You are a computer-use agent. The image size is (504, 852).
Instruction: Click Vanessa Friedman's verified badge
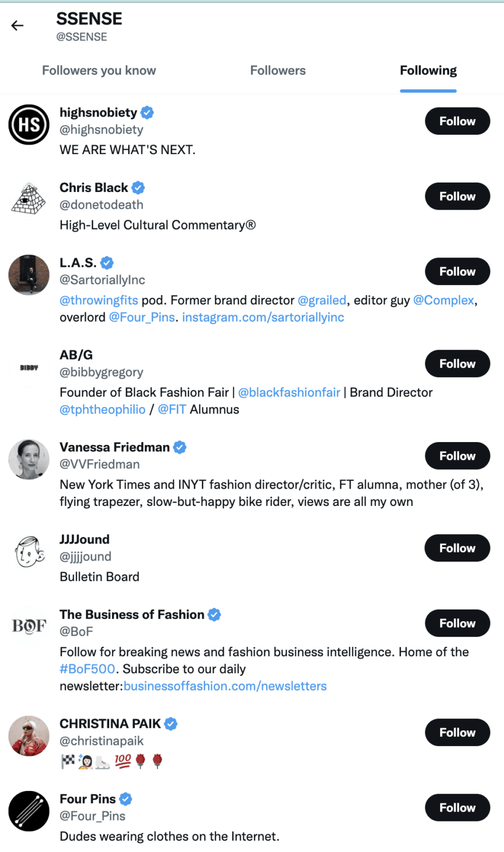click(179, 447)
